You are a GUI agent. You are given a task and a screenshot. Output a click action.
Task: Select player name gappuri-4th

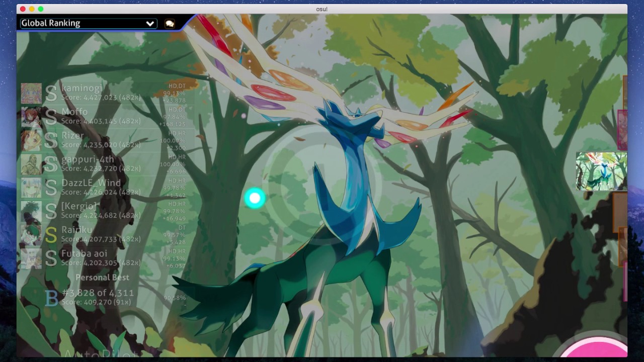tap(88, 159)
